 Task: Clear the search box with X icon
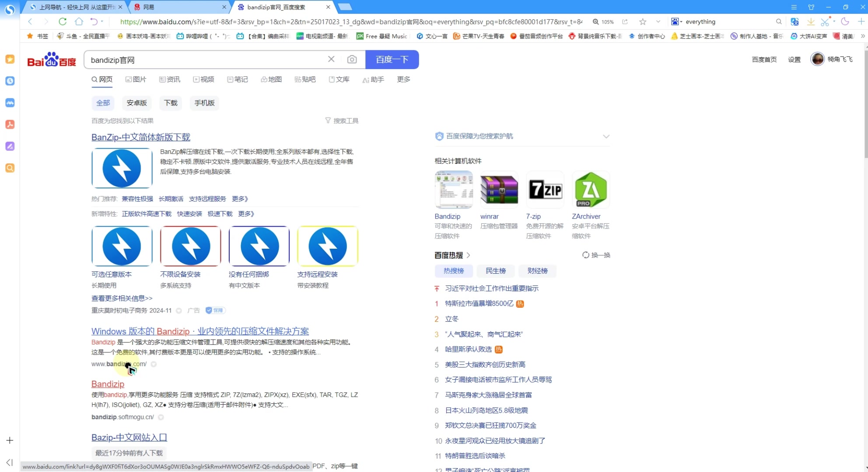331,59
